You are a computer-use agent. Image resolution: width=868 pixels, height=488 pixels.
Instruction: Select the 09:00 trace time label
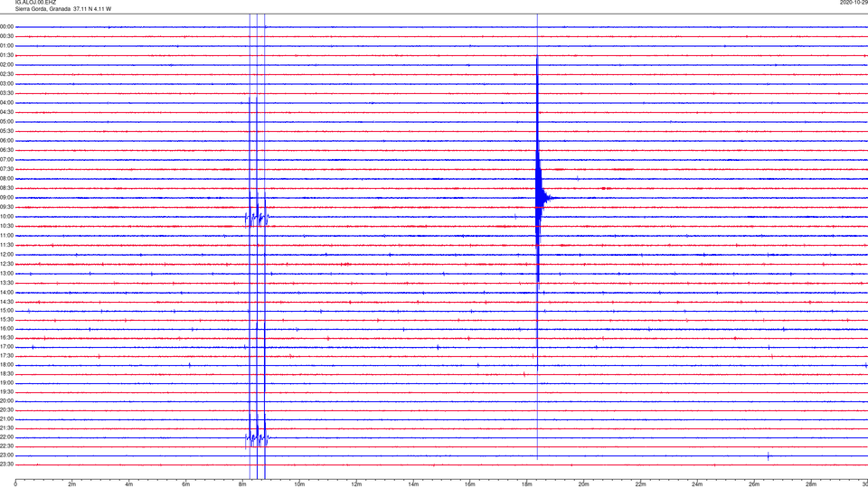tap(7, 198)
